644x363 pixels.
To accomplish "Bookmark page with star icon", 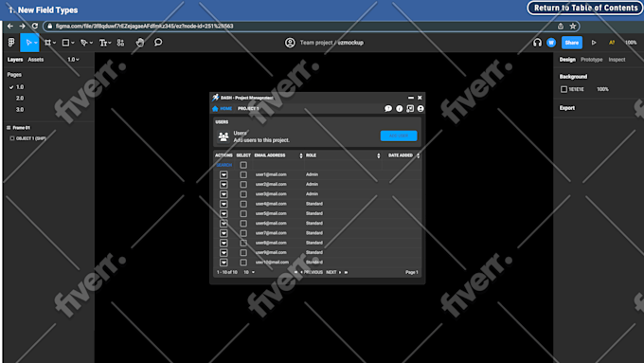I will (573, 26).
